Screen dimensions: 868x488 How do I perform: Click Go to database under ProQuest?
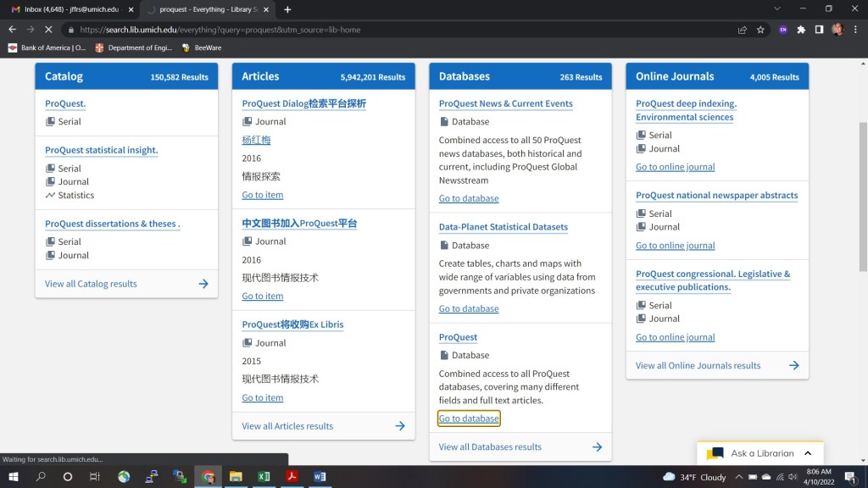pyautogui.click(x=469, y=419)
